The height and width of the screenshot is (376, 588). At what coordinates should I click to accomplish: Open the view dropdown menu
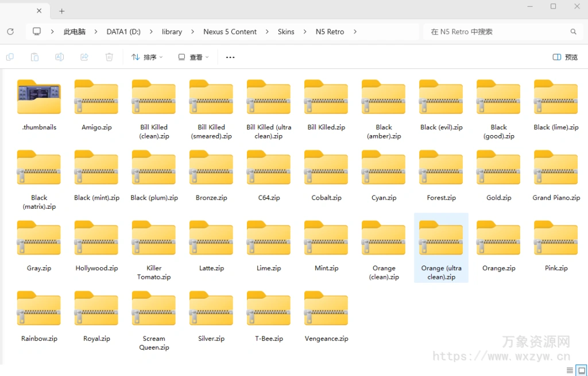click(194, 57)
